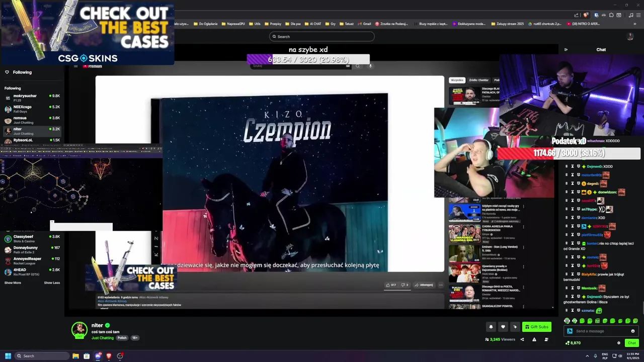Open the clock showing 11:33 PM
The image size is (644, 362).
tap(633, 356)
